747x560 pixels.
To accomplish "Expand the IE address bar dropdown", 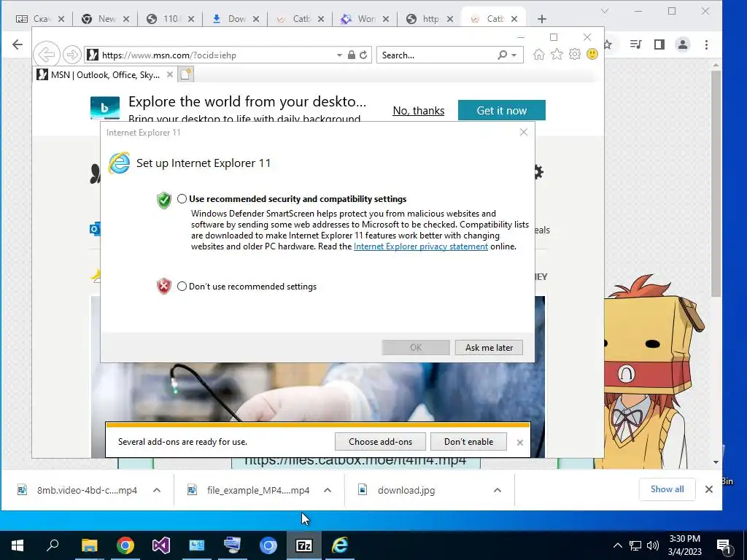I will [x=339, y=55].
